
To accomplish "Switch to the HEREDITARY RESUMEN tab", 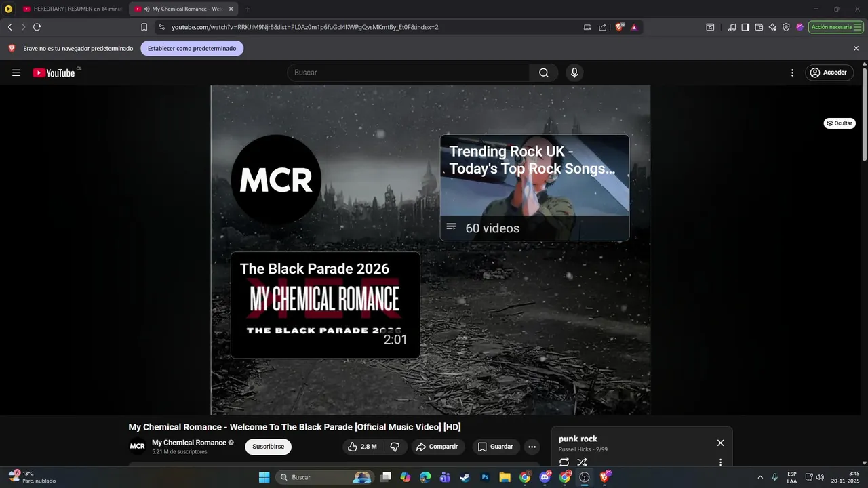I will coord(71,9).
